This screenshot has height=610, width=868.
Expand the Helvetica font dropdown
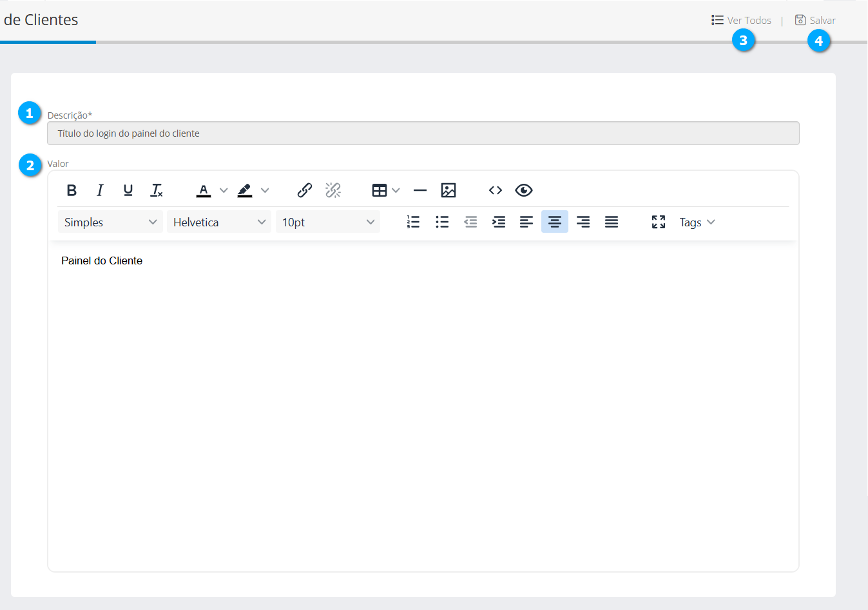tap(219, 222)
